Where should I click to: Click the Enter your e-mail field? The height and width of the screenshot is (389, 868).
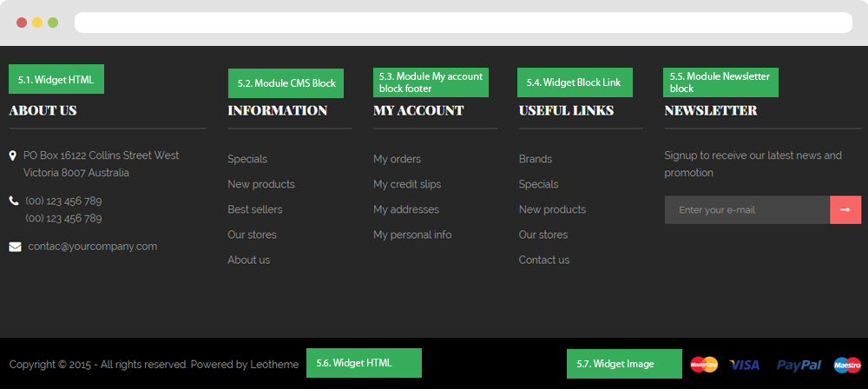[x=747, y=210]
